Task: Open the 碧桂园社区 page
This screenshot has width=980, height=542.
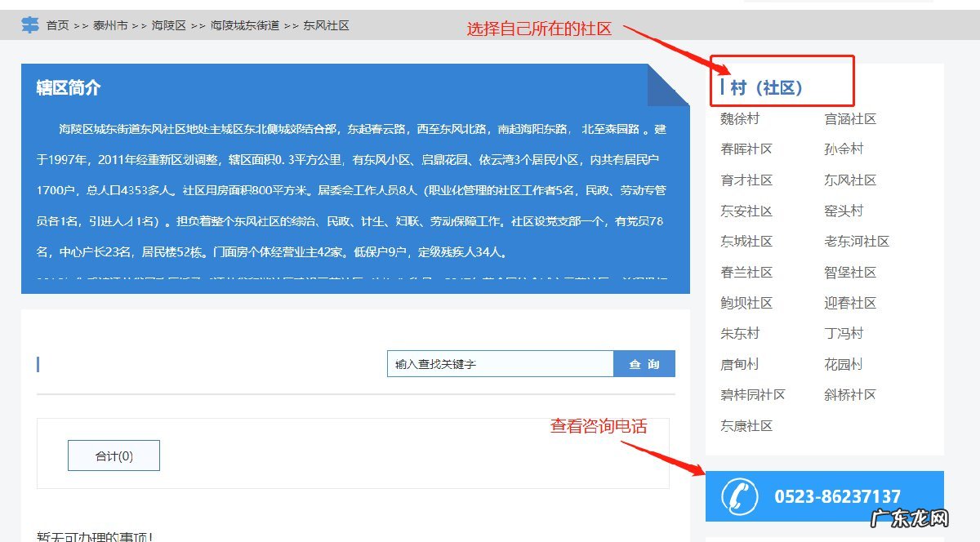Action: (754, 394)
